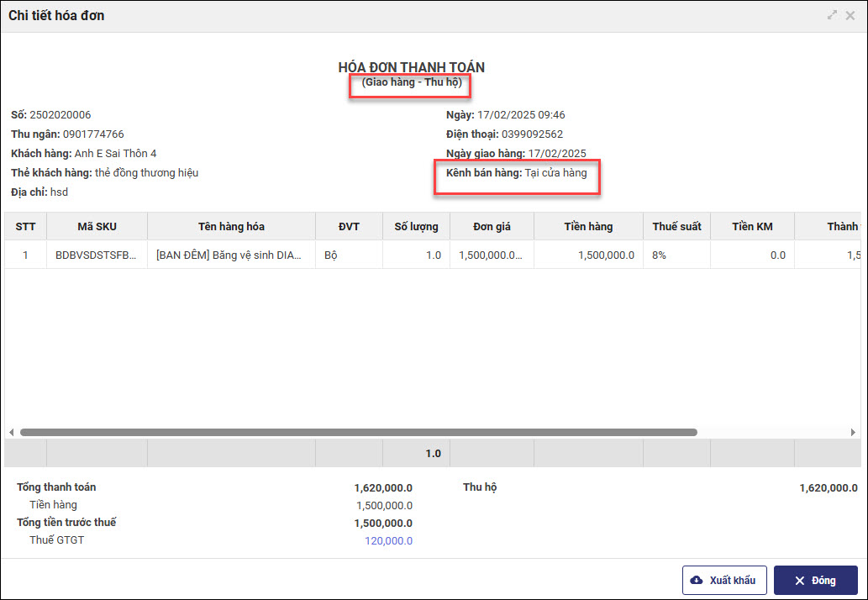This screenshot has width=868, height=600.
Task: Click the Thuế suất column header
Action: point(676,226)
